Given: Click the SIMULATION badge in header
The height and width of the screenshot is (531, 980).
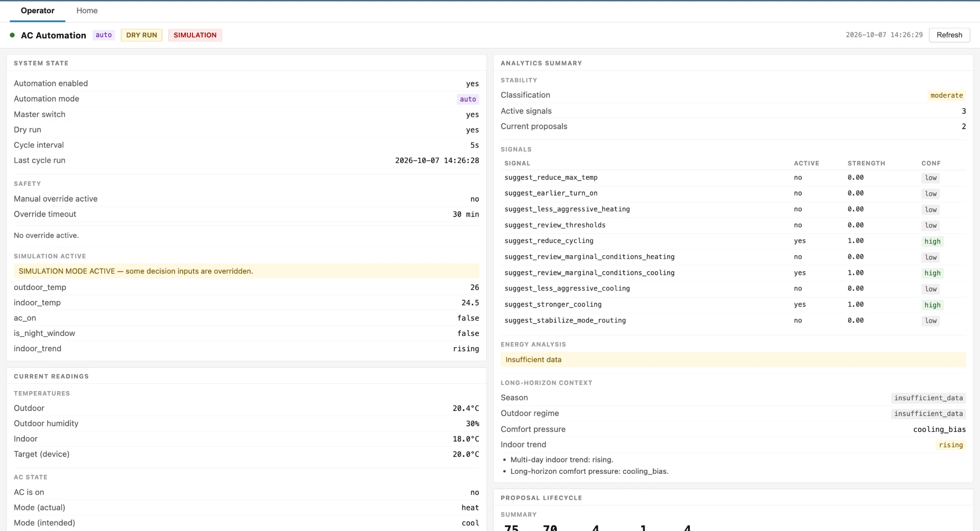Looking at the screenshot, I should click(195, 35).
